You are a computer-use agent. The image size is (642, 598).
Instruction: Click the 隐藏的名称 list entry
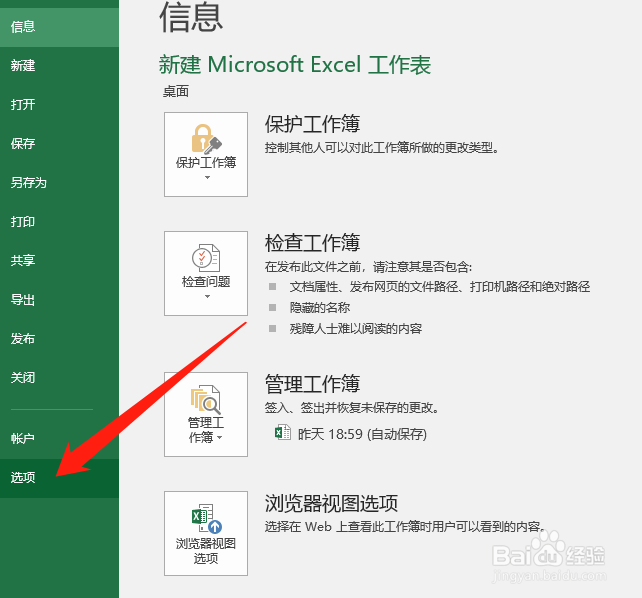click(320, 307)
